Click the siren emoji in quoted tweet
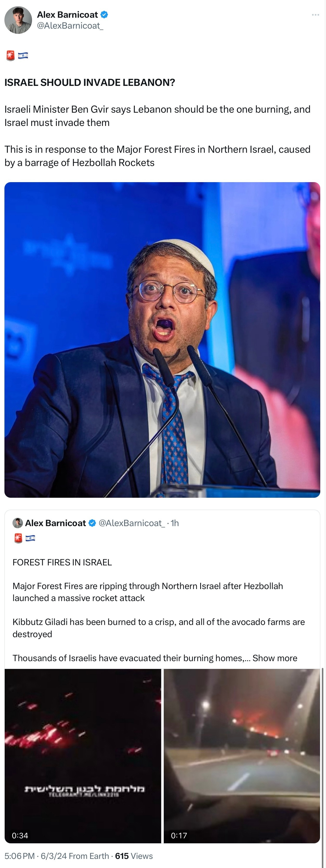The height and width of the screenshot is (868, 326). coord(18,538)
